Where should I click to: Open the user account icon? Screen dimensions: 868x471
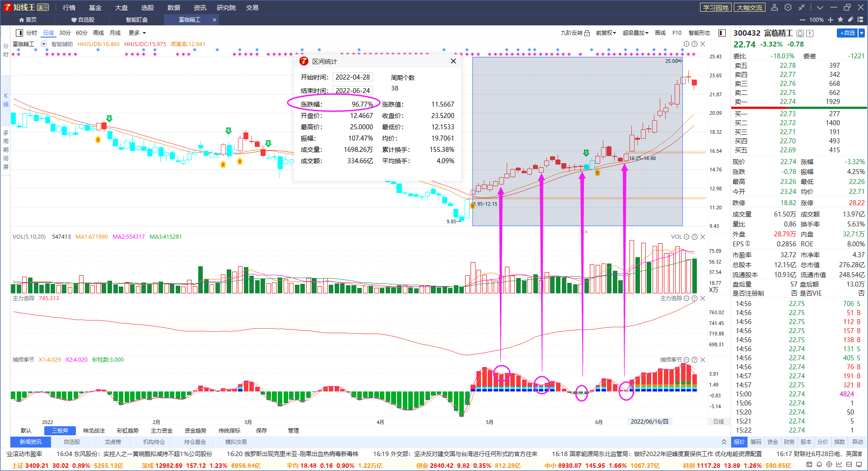coord(775,7)
